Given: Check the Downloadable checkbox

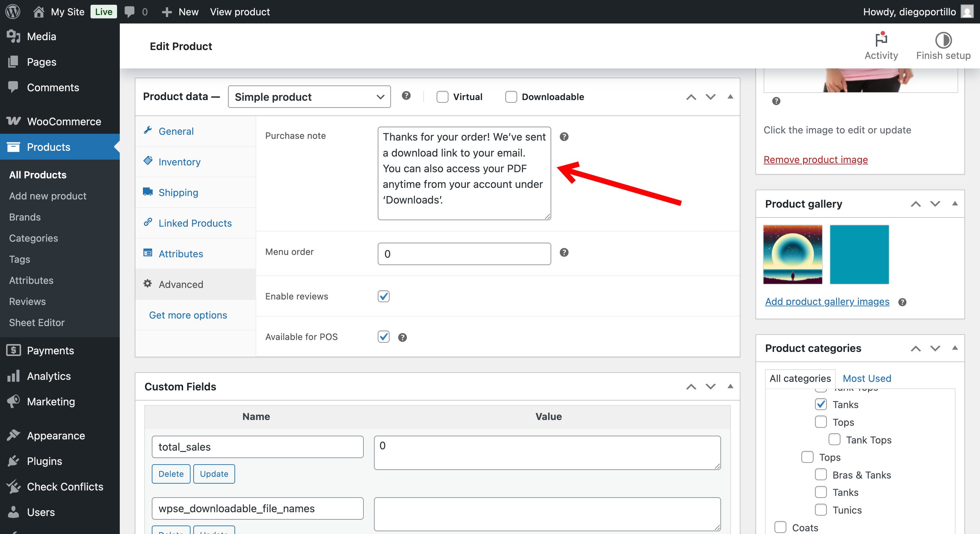Looking at the screenshot, I should [511, 97].
